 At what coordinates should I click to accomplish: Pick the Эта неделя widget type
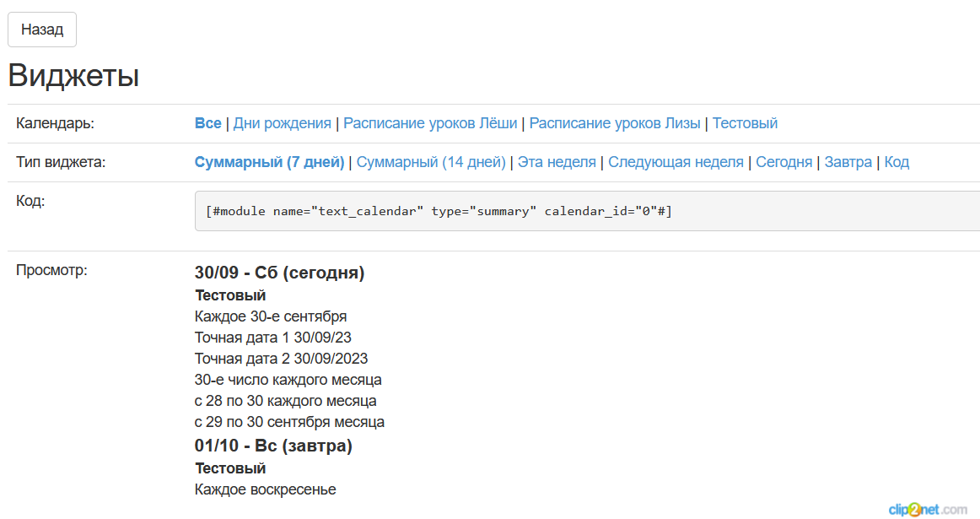point(557,162)
